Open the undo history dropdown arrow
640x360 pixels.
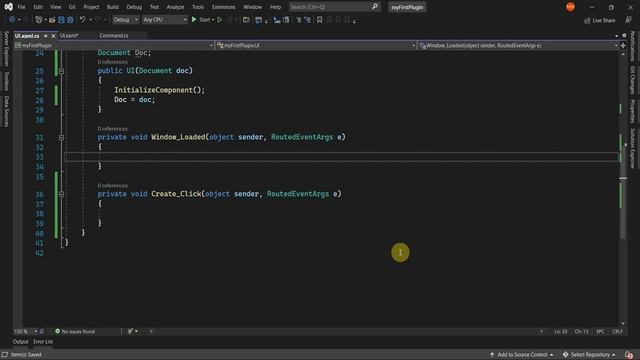pyautogui.click(x=90, y=20)
